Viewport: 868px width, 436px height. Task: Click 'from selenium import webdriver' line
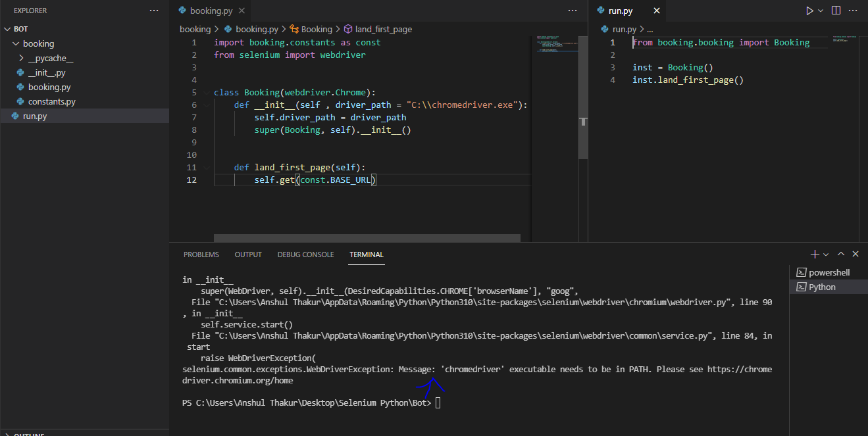(290, 55)
